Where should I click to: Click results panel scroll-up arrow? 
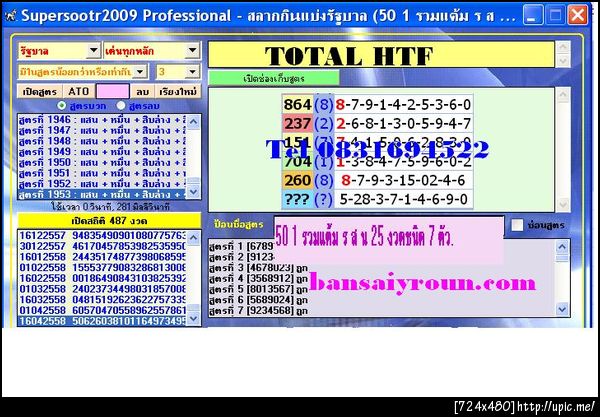tap(563, 94)
